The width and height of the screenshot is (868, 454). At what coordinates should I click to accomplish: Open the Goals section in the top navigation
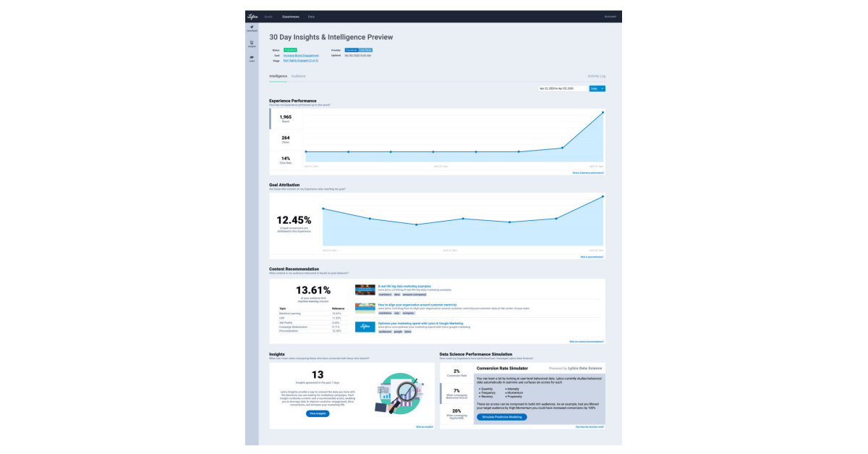click(268, 17)
